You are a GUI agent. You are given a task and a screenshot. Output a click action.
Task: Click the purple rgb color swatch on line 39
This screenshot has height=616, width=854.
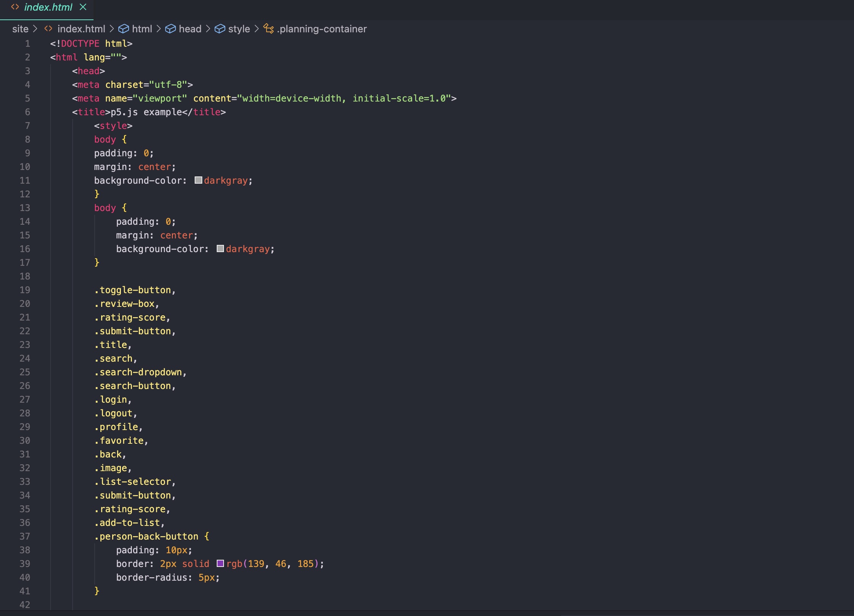point(221,564)
